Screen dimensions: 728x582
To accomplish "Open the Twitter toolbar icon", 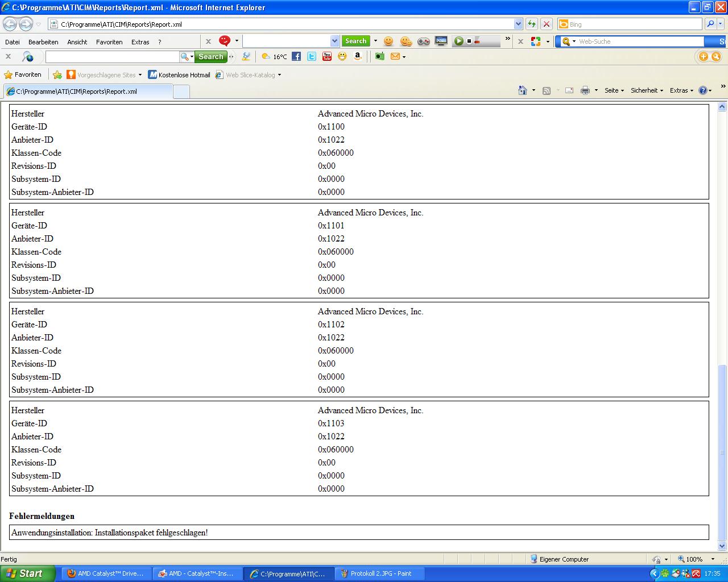I will 312,56.
